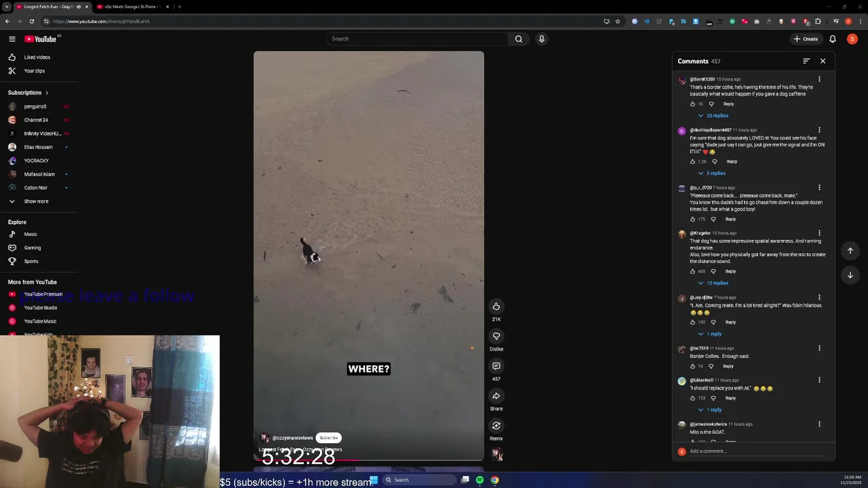
Task: Subscribe to @ozzymanreviews
Action: pos(329,438)
